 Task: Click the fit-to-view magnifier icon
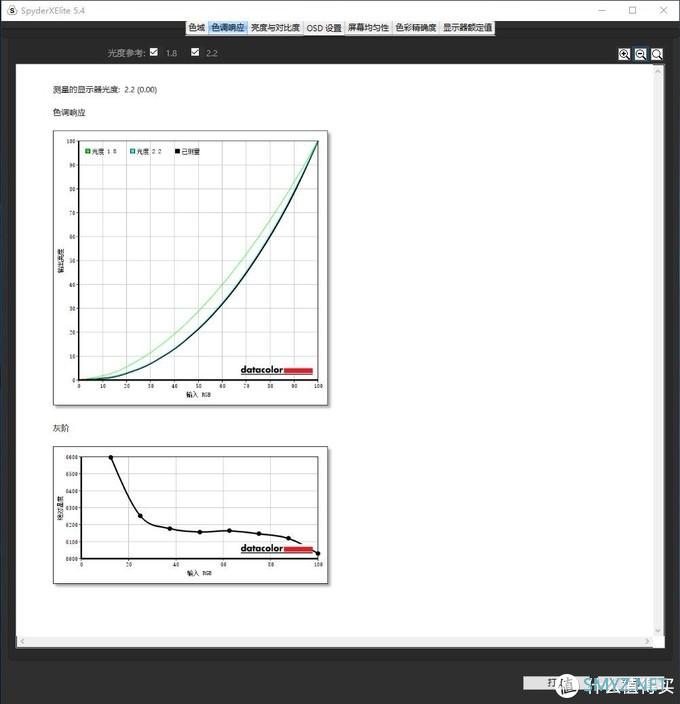click(657, 54)
